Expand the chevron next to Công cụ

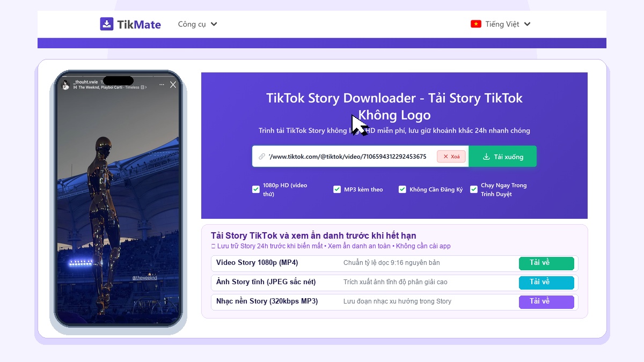[x=214, y=24]
